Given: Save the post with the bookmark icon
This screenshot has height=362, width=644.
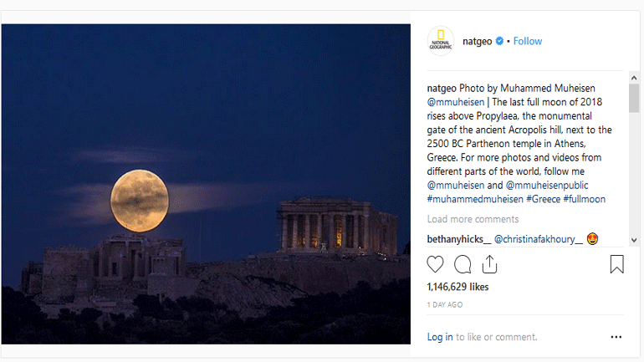Looking at the screenshot, I should coord(616,264).
